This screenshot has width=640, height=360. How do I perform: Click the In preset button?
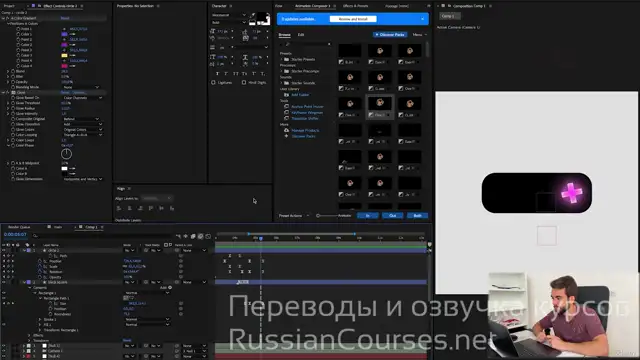click(368, 216)
